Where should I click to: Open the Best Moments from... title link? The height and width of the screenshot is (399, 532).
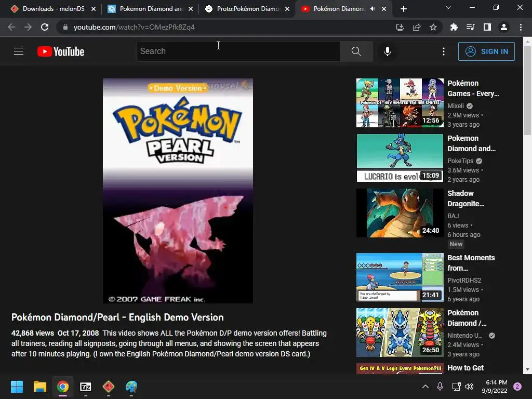(471, 263)
